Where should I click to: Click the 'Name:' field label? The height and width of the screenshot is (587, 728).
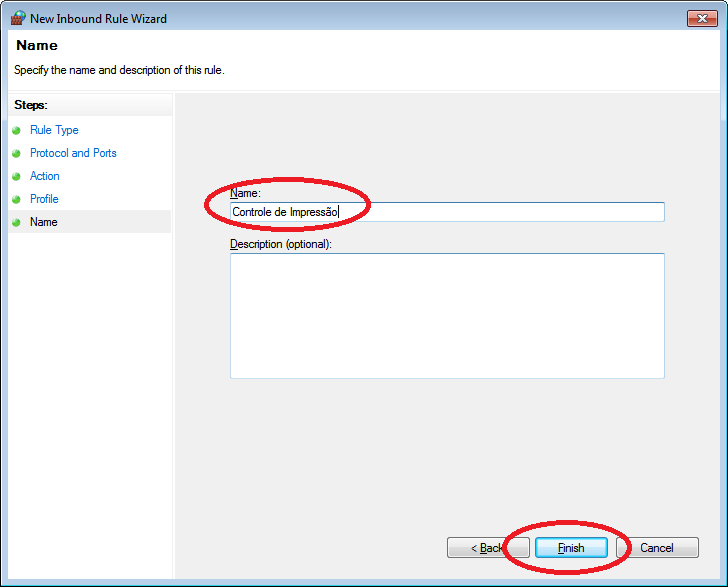(245, 193)
